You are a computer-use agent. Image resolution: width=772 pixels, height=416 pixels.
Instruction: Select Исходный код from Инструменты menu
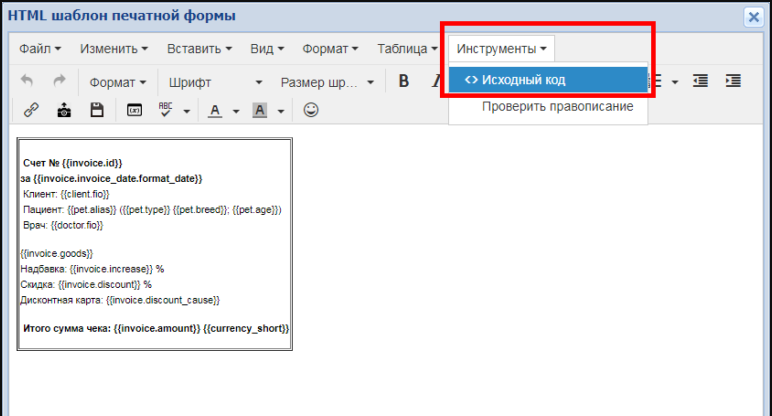click(x=548, y=80)
